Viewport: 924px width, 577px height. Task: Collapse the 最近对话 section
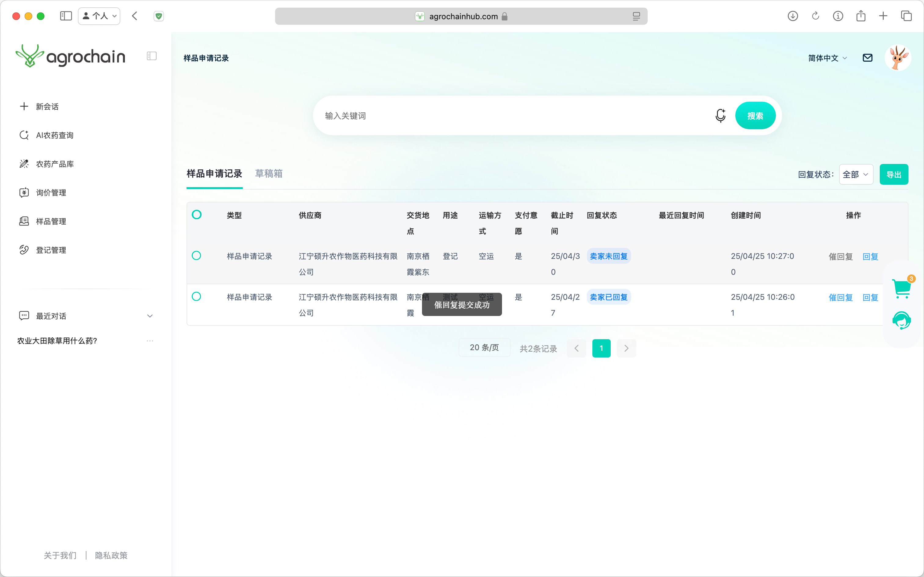tap(150, 316)
